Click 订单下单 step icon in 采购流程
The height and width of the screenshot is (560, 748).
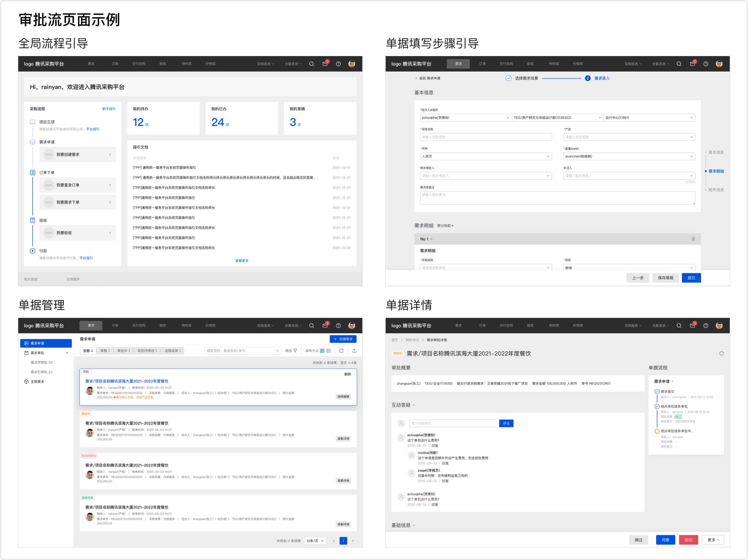point(32,172)
